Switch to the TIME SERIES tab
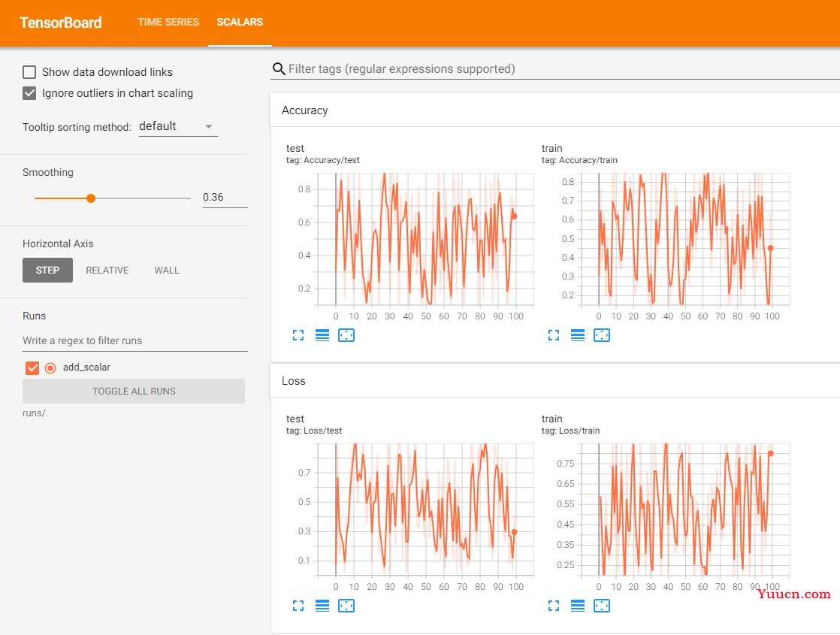Image resolution: width=840 pixels, height=635 pixels. pos(168,22)
